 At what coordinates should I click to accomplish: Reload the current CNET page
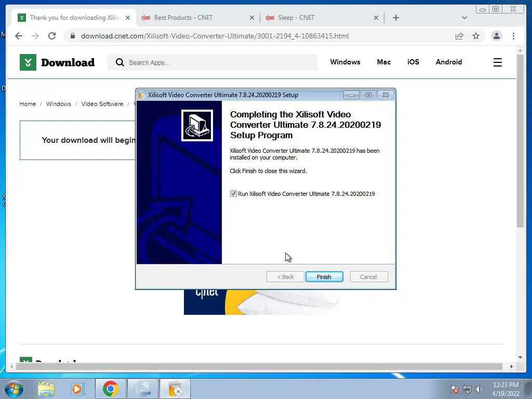(52, 36)
